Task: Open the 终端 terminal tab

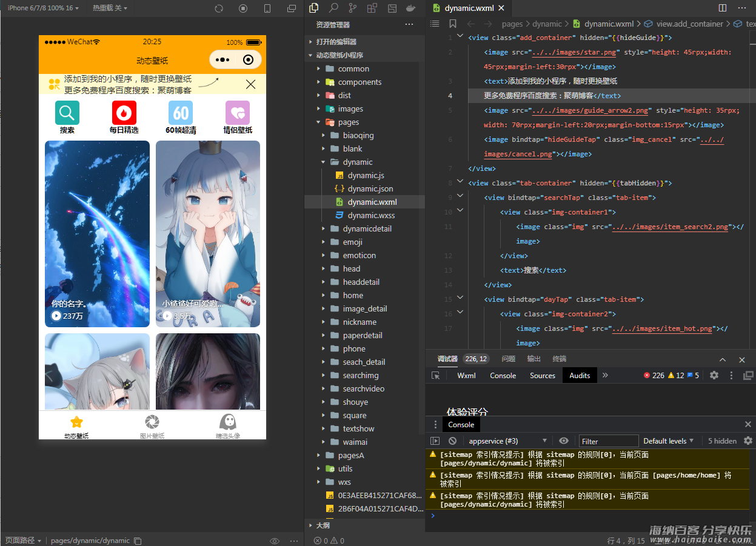Action: (559, 359)
